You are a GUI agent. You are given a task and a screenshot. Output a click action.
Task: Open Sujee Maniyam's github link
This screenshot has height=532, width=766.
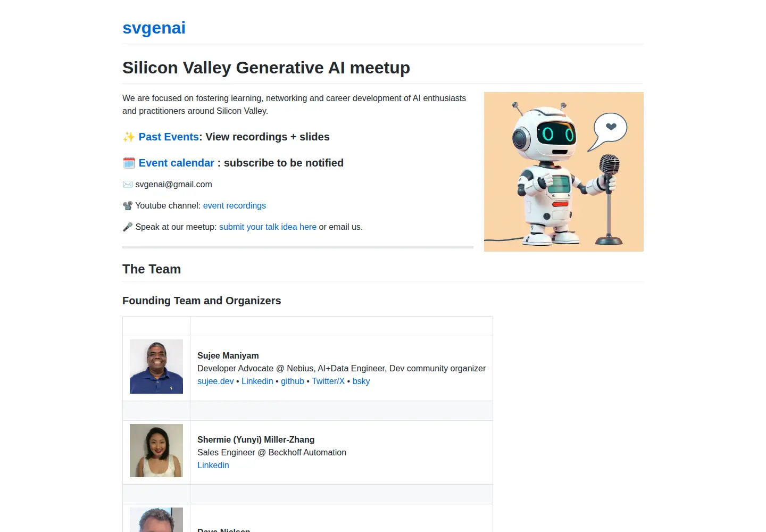pos(293,381)
